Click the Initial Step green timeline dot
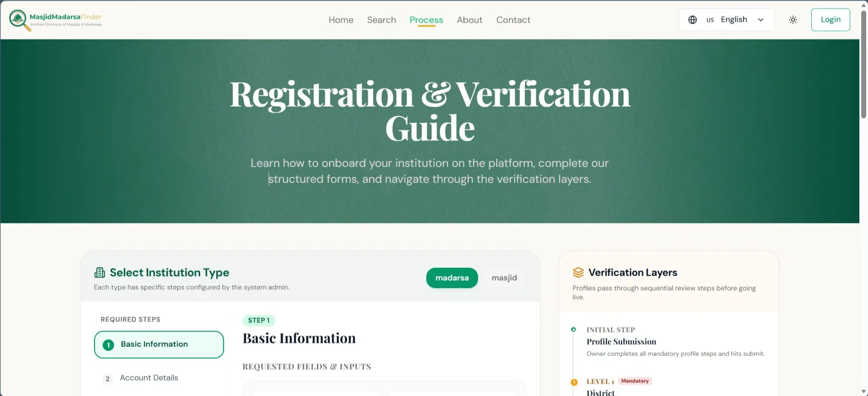 574,329
